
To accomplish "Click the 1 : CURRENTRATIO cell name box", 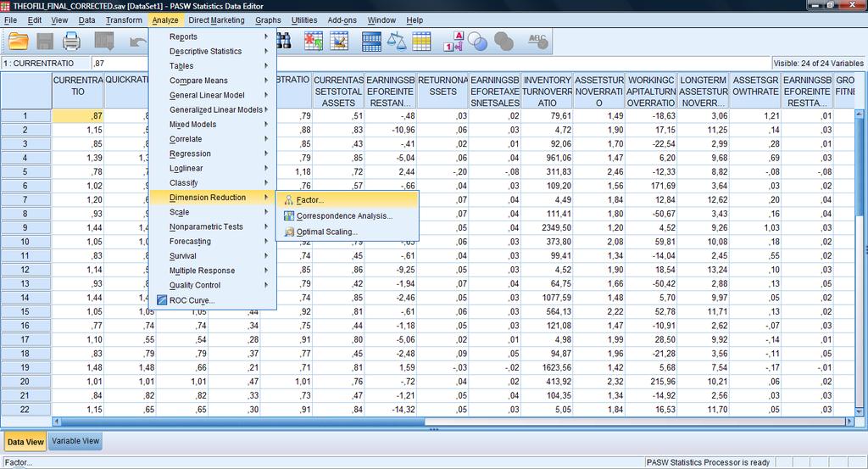I will pyautogui.click(x=46, y=63).
